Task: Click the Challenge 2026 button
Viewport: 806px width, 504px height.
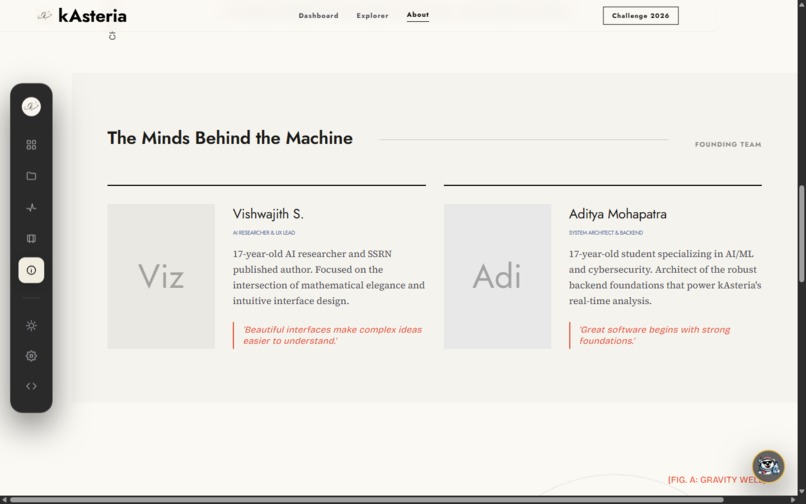Action: click(640, 15)
